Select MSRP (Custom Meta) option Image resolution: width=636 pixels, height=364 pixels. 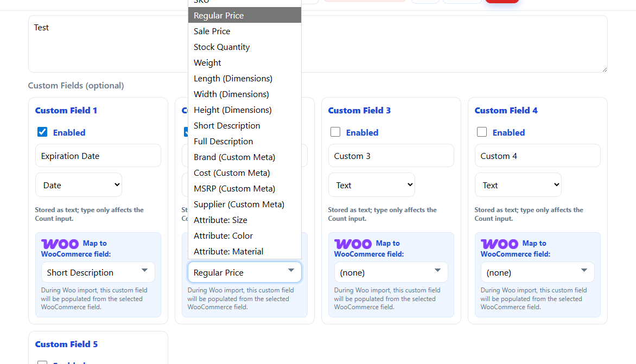234,189
